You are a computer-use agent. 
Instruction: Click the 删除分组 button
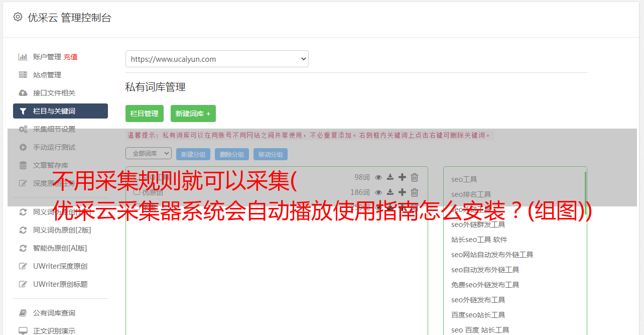pyautogui.click(x=232, y=154)
